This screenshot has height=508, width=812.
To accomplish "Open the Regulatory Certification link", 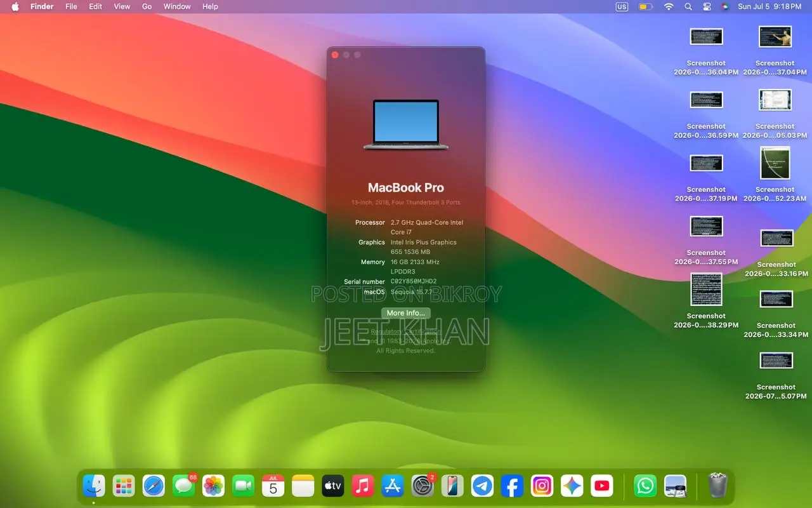I will (406, 331).
